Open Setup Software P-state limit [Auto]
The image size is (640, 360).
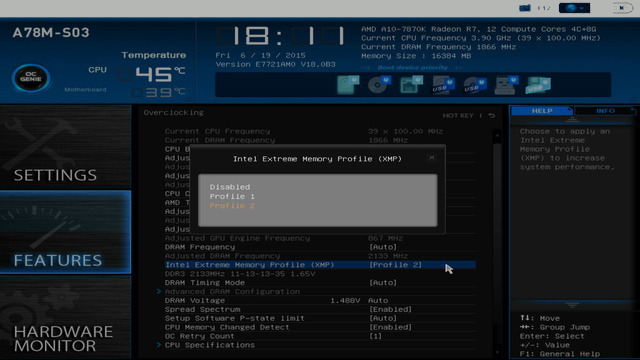[383, 318]
